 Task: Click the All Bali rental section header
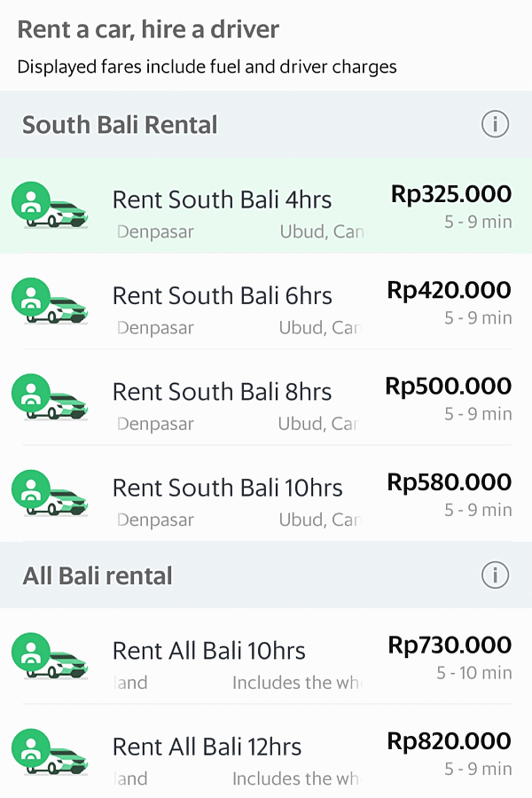point(98,575)
